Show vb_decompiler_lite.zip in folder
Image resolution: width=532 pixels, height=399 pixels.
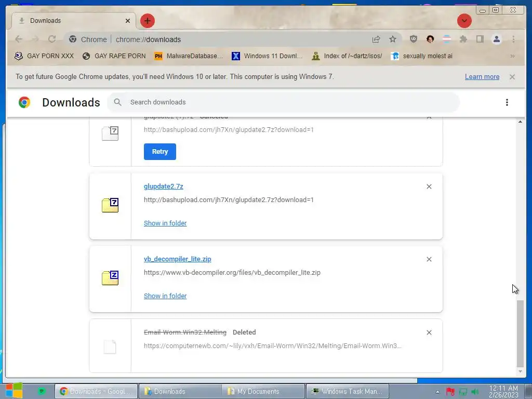pos(165,296)
